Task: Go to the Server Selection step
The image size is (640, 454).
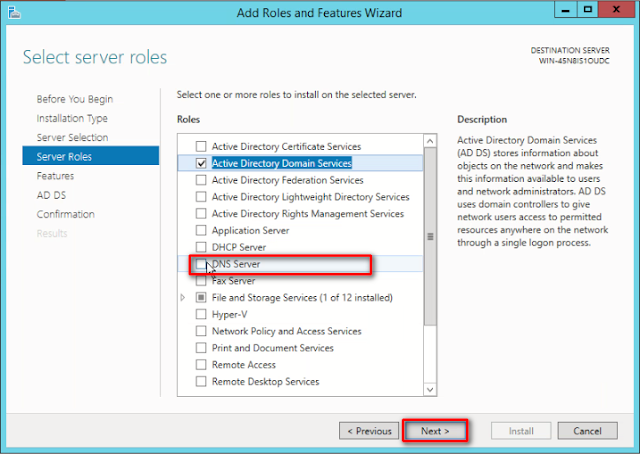Action: point(72,138)
